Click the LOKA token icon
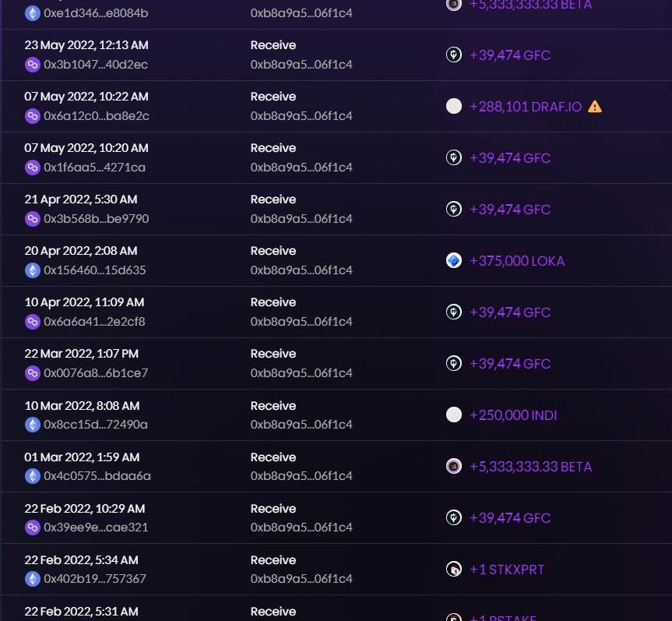This screenshot has height=621, width=672. (x=454, y=261)
